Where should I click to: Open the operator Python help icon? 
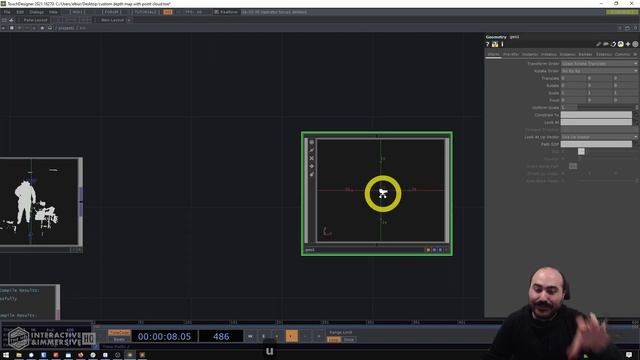(495, 44)
